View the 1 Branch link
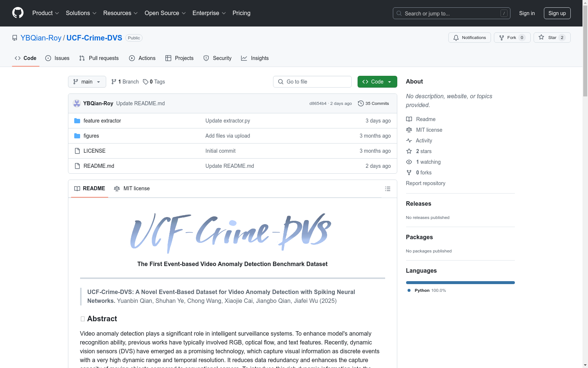The image size is (588, 368). [125, 82]
